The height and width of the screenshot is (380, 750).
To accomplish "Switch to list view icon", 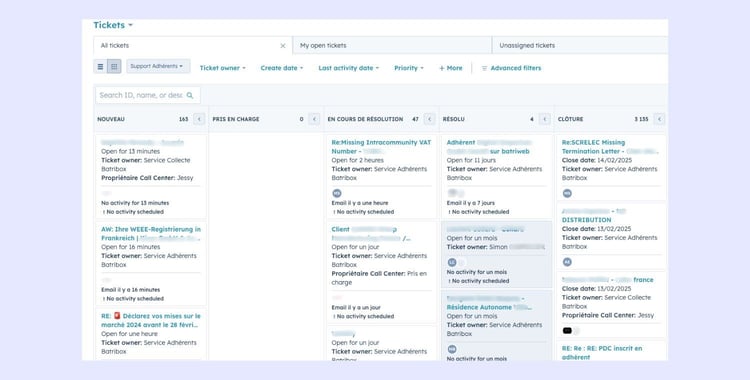I will pos(100,67).
